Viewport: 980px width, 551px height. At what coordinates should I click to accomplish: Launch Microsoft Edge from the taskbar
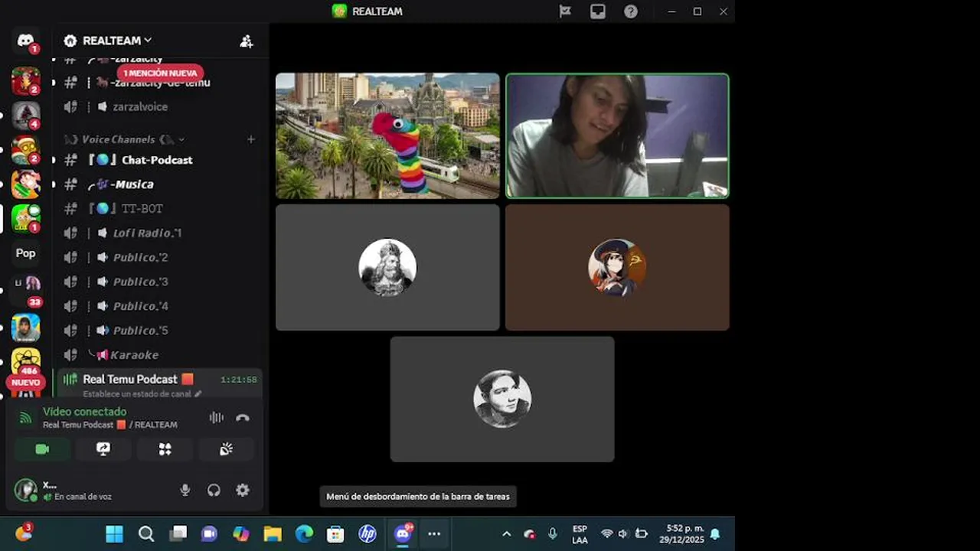coord(305,534)
